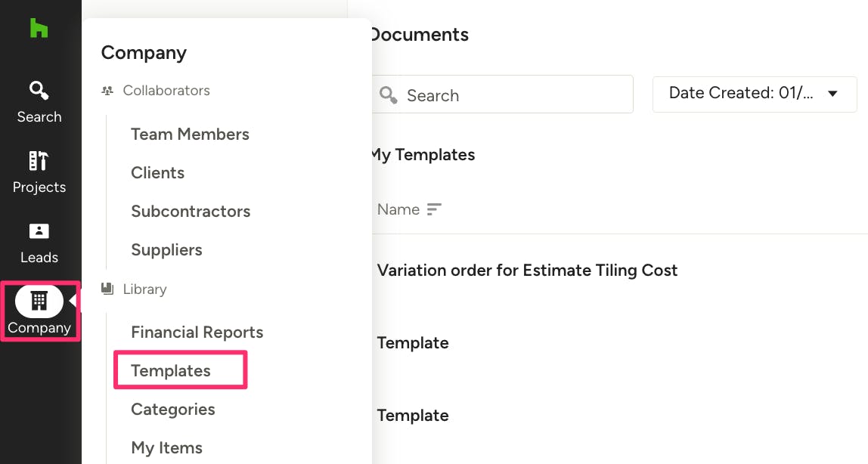Image resolution: width=868 pixels, height=464 pixels.
Task: Click the sort icon beside Name
Action: (434, 209)
